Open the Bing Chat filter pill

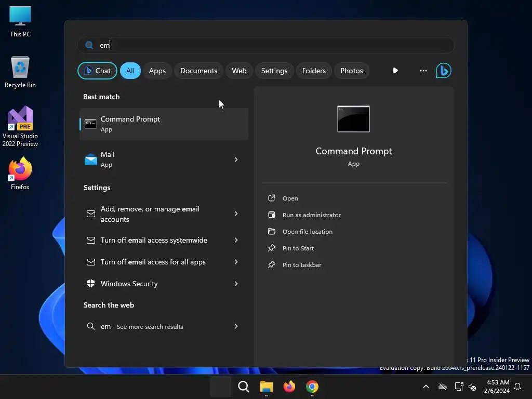(97, 71)
